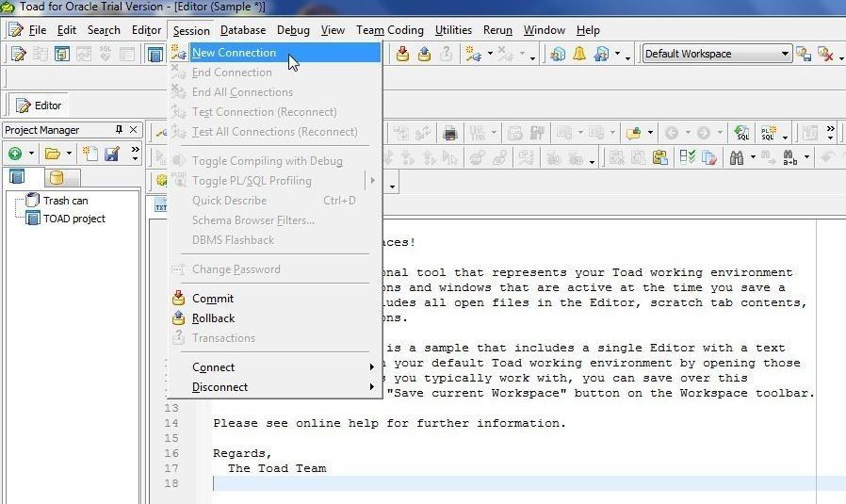This screenshot has width=846, height=504.
Task: Click the 'Regards,' line in editor
Action: click(242, 453)
